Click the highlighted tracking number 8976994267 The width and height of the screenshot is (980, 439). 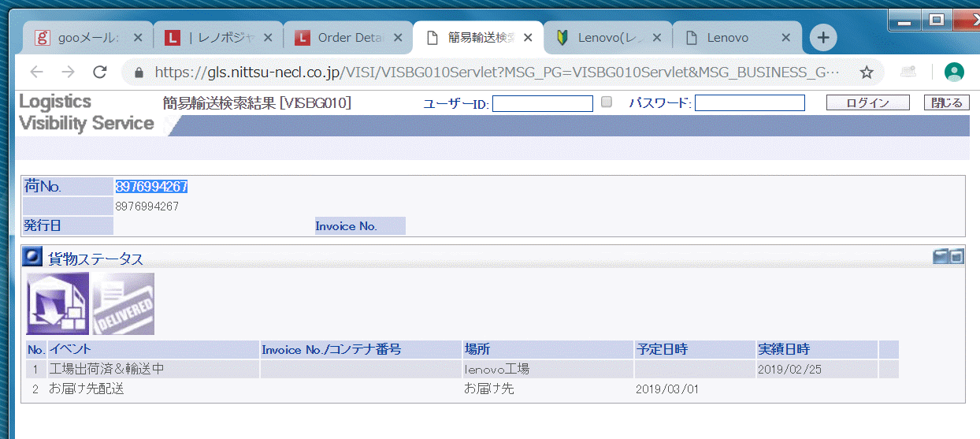(x=151, y=187)
